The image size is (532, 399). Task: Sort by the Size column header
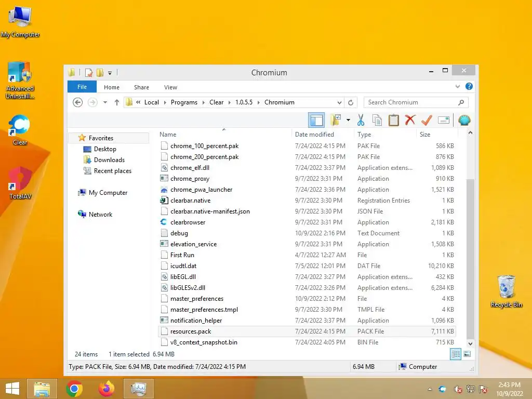(437, 135)
